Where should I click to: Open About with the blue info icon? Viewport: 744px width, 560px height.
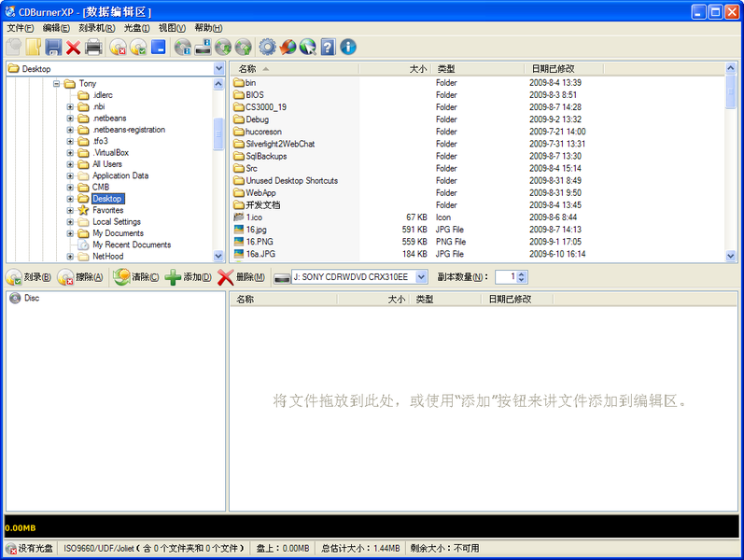[348, 47]
